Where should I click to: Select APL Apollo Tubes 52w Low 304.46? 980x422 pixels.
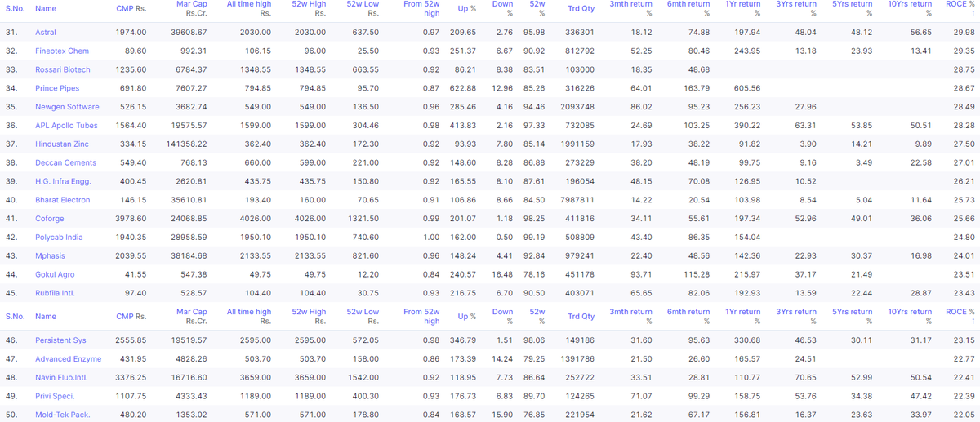[365, 126]
